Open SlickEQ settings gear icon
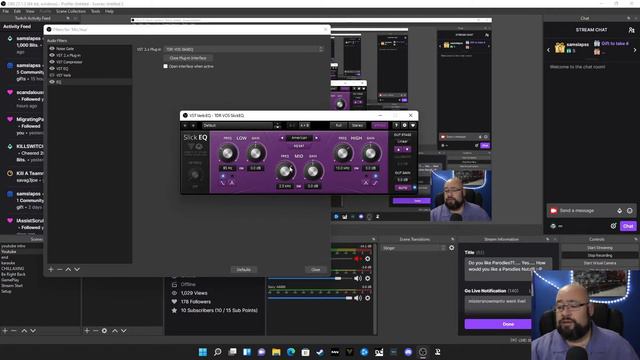The image size is (640, 360). click(x=404, y=125)
